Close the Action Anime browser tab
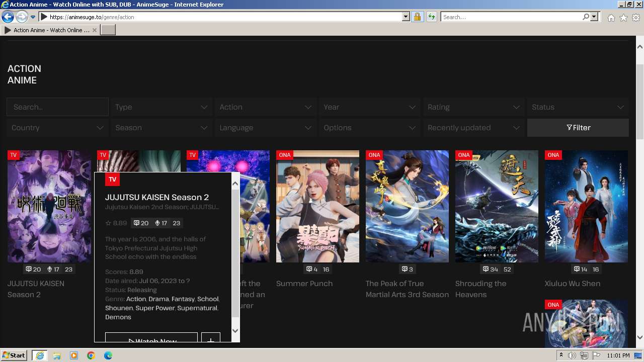This screenshot has height=362, width=644. click(95, 30)
